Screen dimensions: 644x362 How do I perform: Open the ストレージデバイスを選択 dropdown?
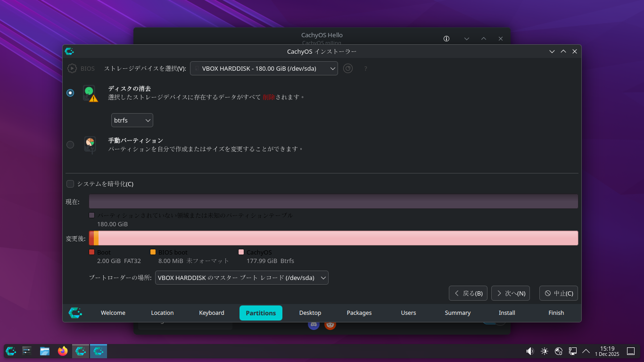(264, 68)
